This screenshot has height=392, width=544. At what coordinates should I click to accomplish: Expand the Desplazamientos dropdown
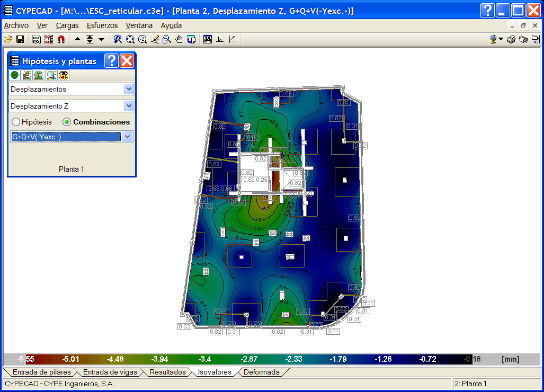(129, 90)
